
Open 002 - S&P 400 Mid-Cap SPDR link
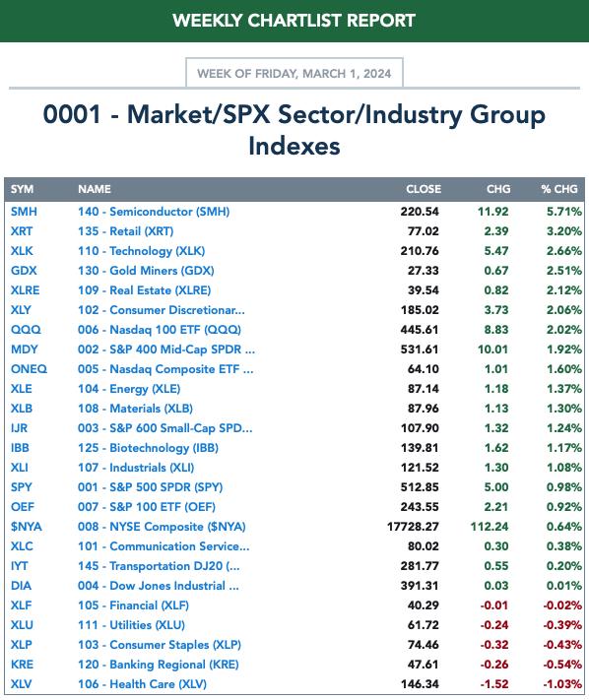pyautogui.click(x=166, y=350)
